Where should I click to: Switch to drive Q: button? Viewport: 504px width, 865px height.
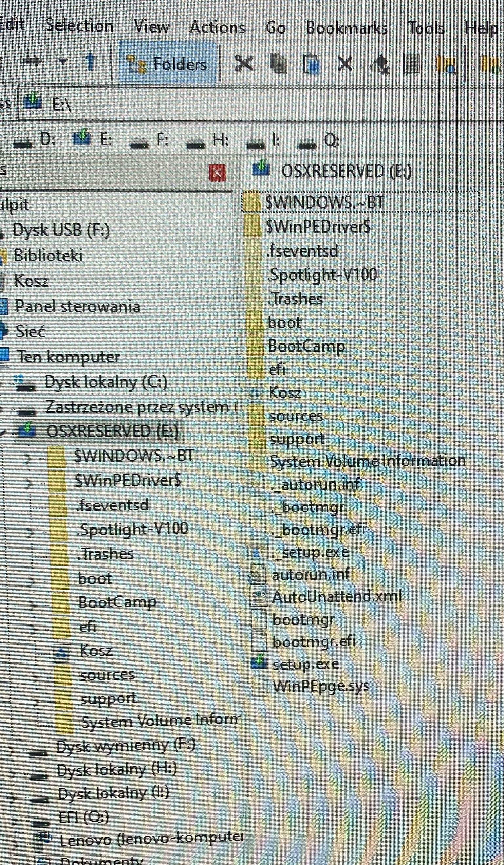[319, 141]
